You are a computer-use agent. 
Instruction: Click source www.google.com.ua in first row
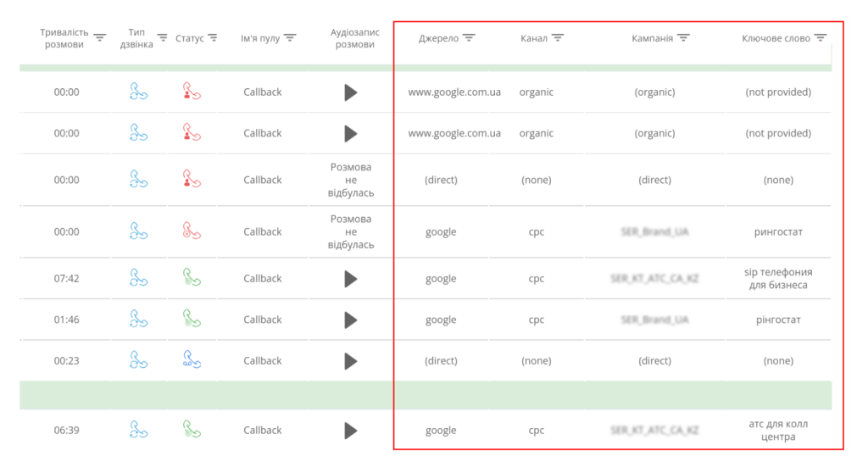[x=454, y=92]
